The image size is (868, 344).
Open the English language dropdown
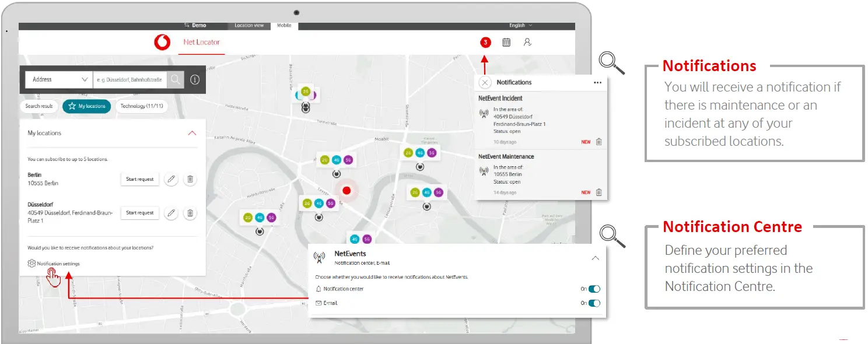pyautogui.click(x=520, y=26)
